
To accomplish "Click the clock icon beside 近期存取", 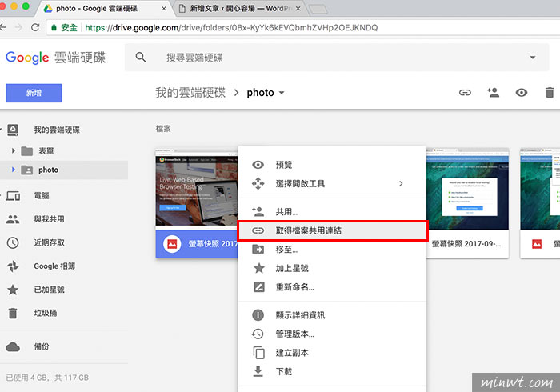I will pyautogui.click(x=13, y=242).
